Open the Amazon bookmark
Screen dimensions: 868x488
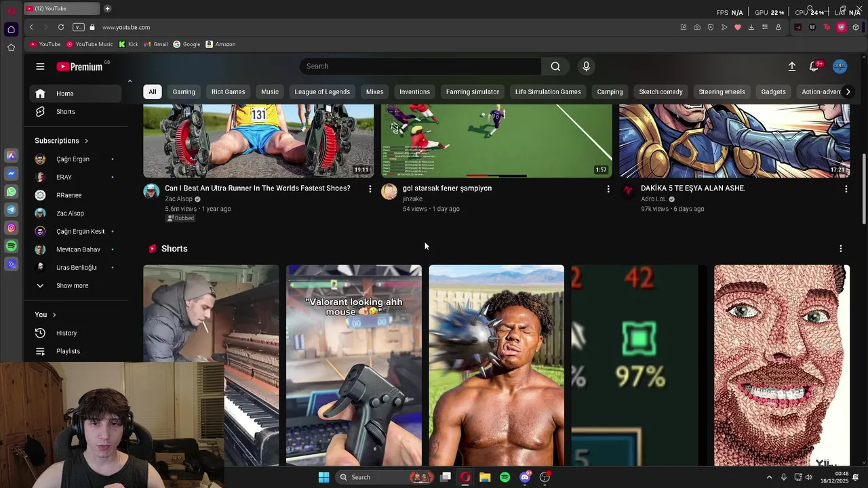click(220, 44)
